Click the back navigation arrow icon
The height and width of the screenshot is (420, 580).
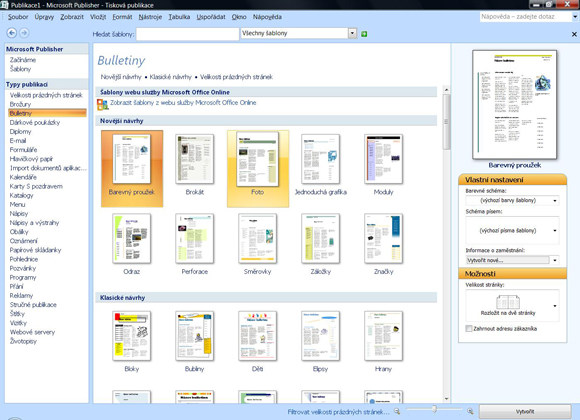click(12, 33)
